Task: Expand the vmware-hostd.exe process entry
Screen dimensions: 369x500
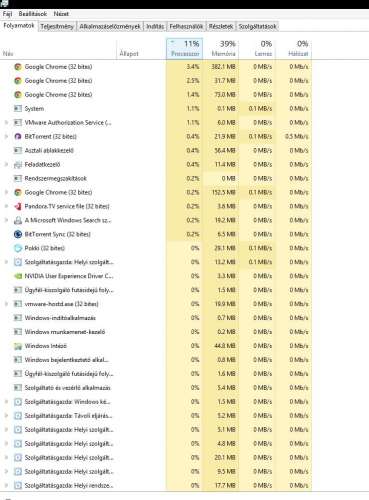Action: click(x=6, y=304)
